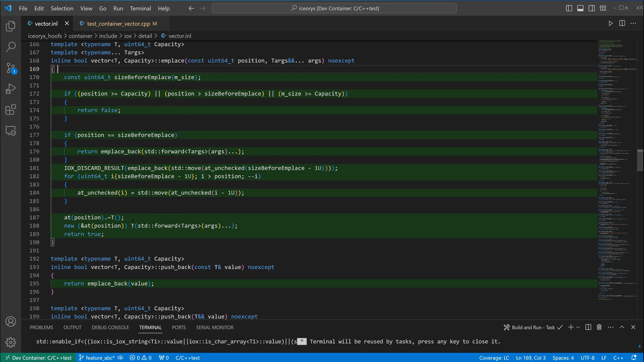Open the PORTS panel tab
This screenshot has width=644, height=362.
tap(179, 327)
